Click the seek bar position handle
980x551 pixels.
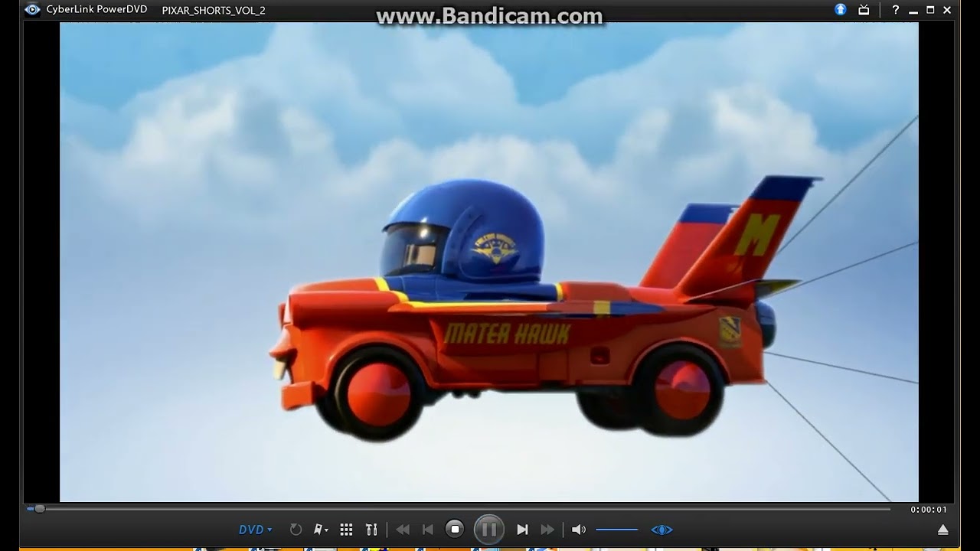39,509
